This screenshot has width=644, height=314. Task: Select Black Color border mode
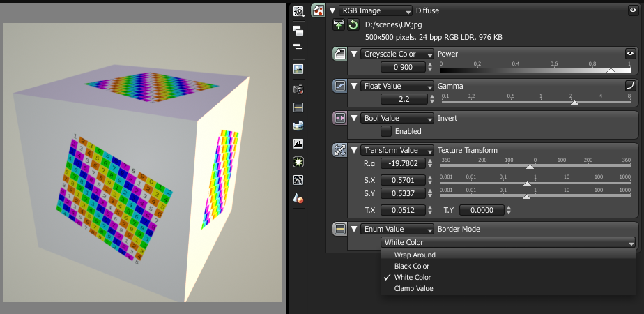(508, 266)
